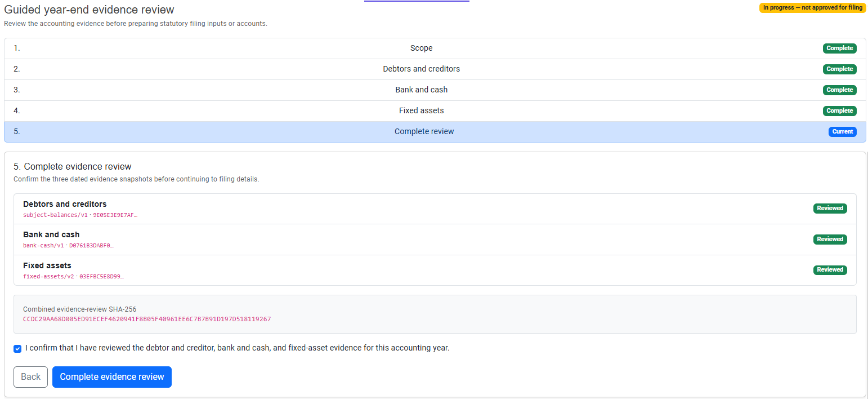Click the Complete badge on the Scope step
Screen dimensions: 868x399
[x=839, y=48]
